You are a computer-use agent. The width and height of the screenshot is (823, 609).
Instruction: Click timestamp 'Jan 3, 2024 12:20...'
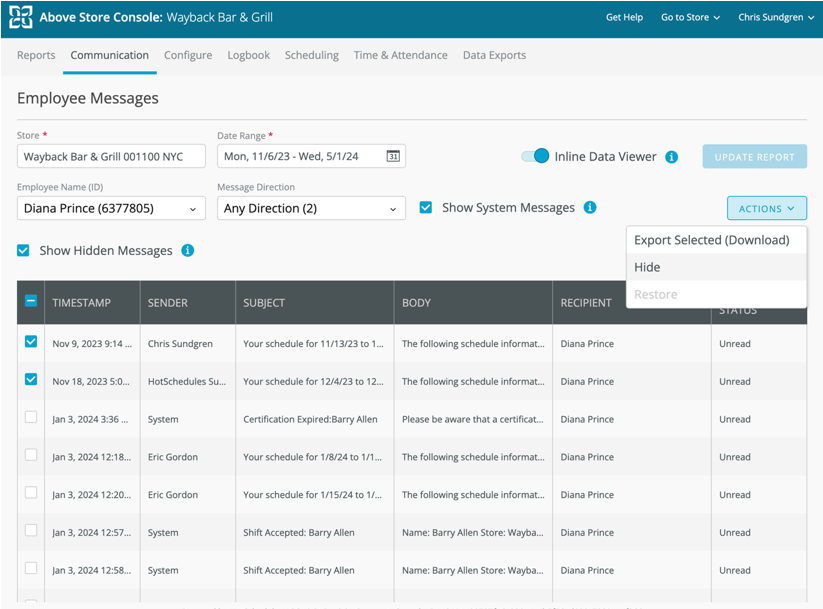(x=92, y=495)
